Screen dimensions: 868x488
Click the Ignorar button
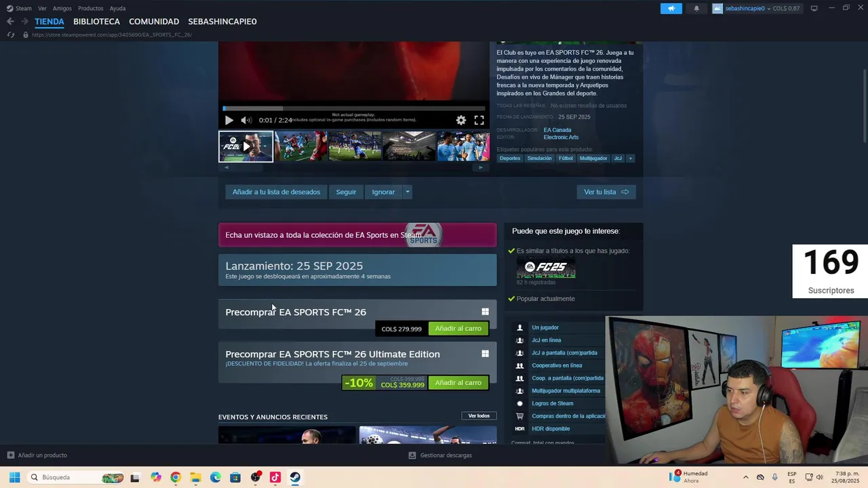[383, 192]
